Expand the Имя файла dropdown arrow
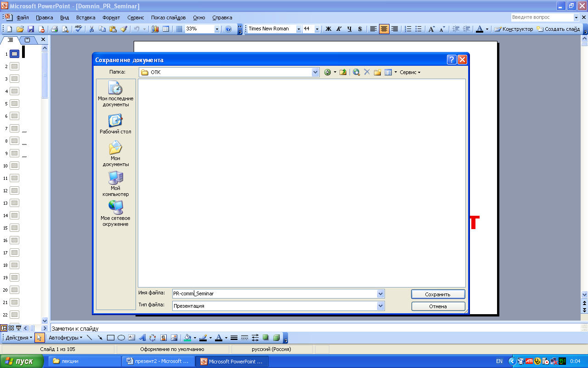The height and width of the screenshot is (368, 588). click(x=380, y=293)
